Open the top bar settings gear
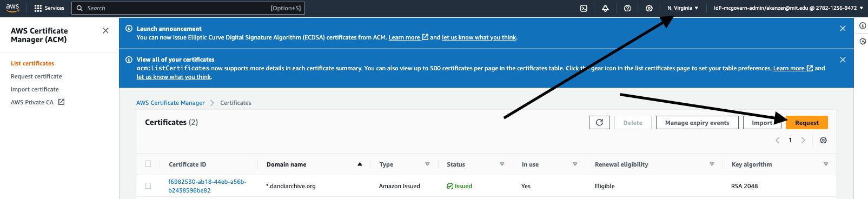Viewport: 868px width, 199px height. 649,8
